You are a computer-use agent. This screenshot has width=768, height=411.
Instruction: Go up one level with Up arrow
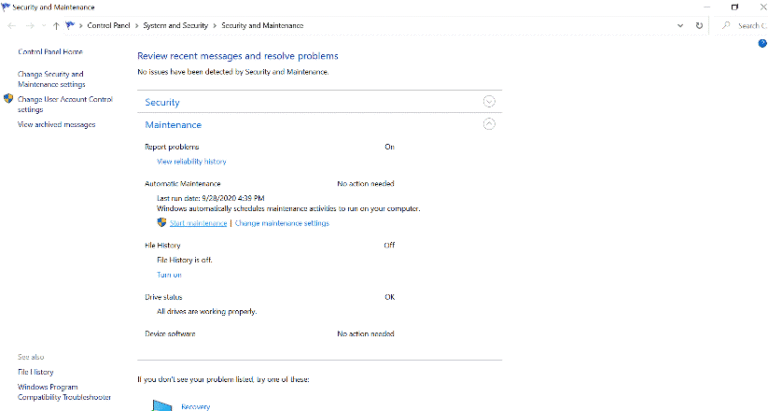[x=56, y=25]
